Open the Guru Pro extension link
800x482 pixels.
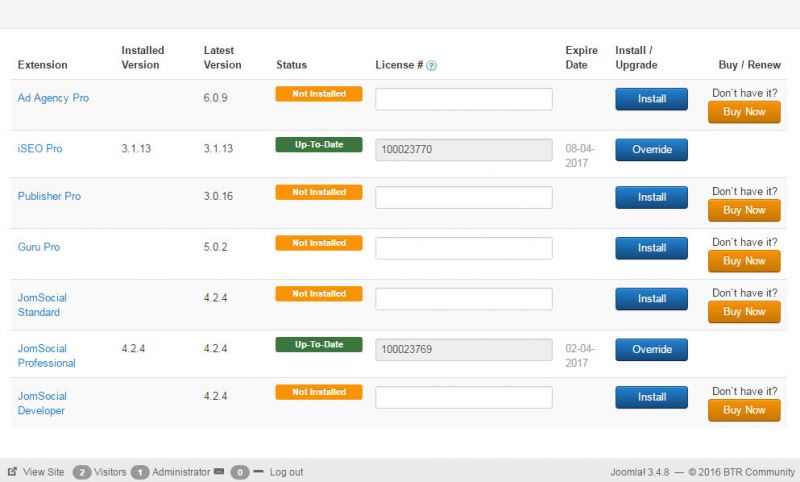click(x=39, y=247)
